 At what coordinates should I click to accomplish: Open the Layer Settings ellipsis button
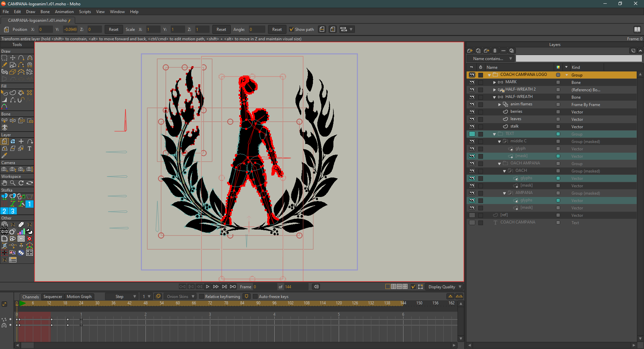click(503, 51)
